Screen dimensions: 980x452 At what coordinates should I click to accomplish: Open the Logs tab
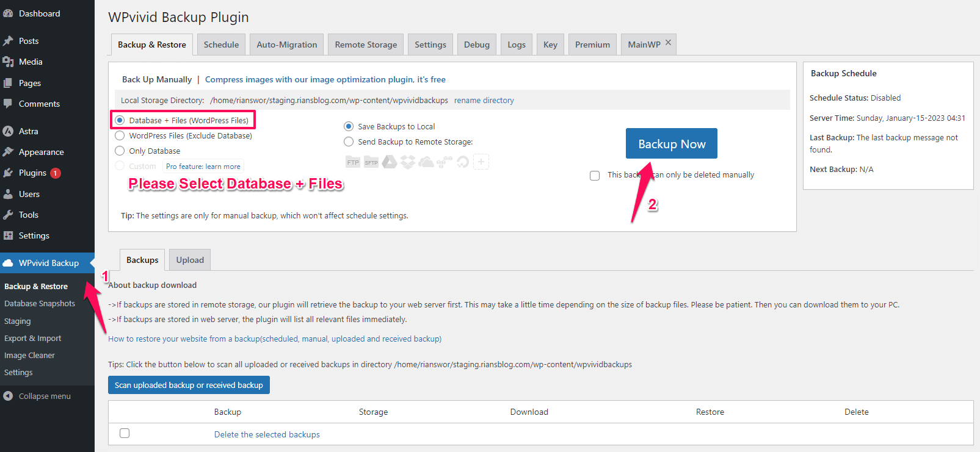pyautogui.click(x=517, y=45)
